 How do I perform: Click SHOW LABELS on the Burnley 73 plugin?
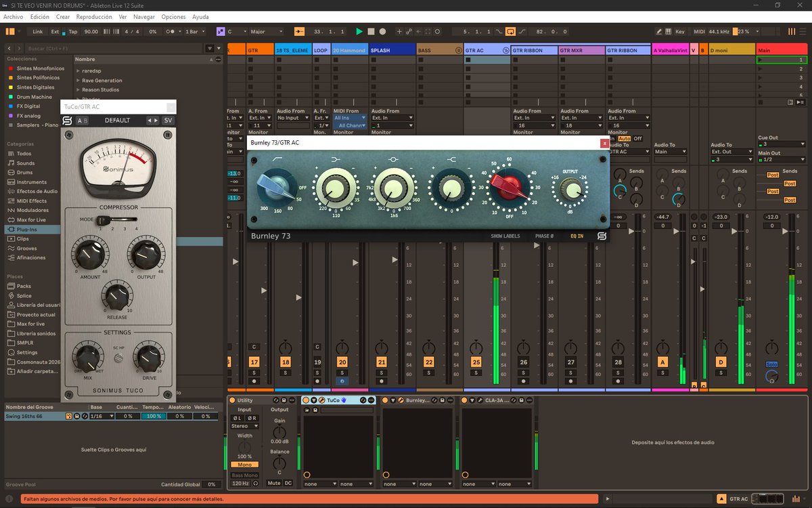pyautogui.click(x=505, y=236)
